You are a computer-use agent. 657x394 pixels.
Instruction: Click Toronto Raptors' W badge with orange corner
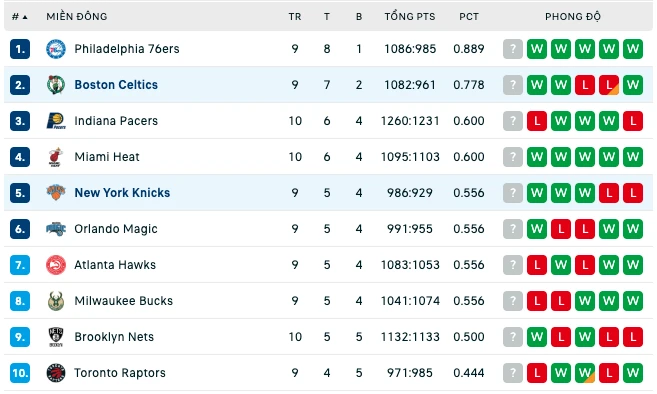click(x=585, y=373)
